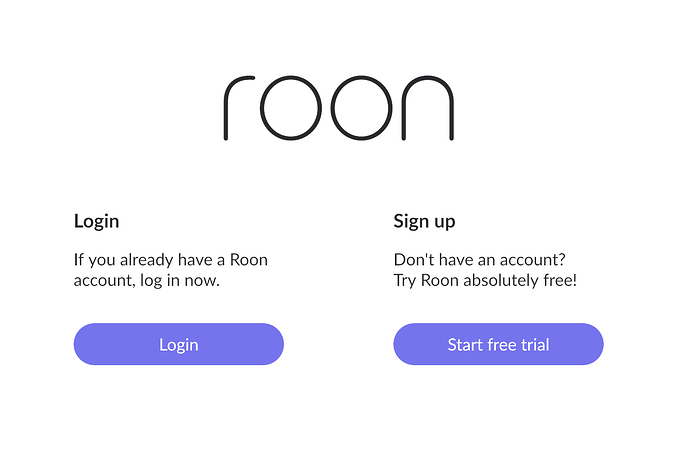Click the 'Try Roon absolutely free!' line

point(485,280)
